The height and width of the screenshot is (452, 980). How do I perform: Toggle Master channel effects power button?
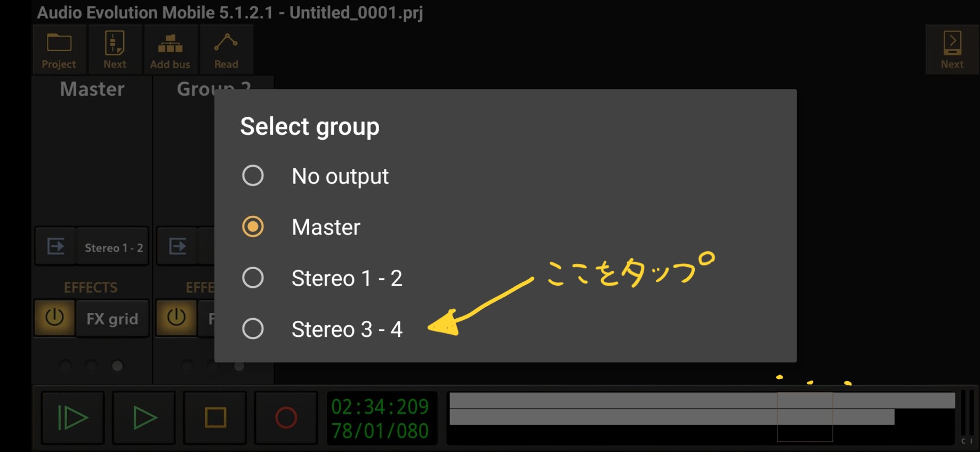click(55, 318)
